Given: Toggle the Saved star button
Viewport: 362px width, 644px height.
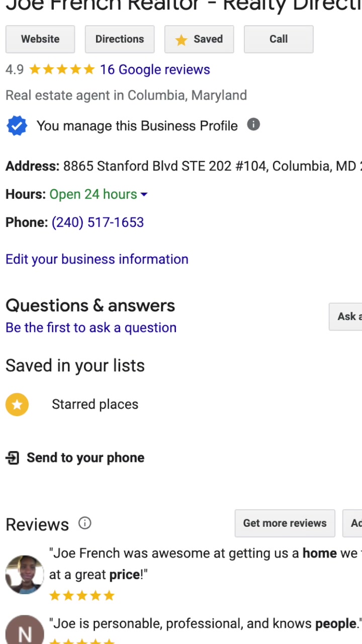Looking at the screenshot, I should [199, 39].
